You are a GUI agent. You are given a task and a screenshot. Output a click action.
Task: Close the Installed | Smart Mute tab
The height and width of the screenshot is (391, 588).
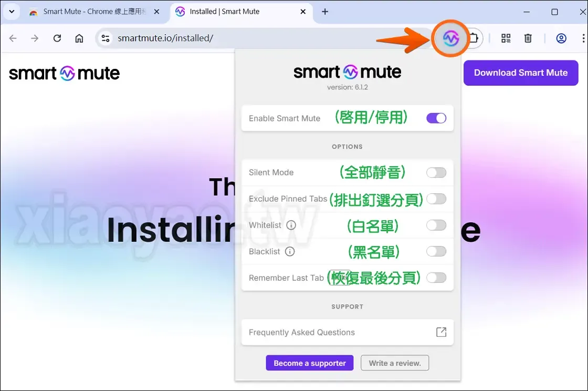tap(303, 12)
